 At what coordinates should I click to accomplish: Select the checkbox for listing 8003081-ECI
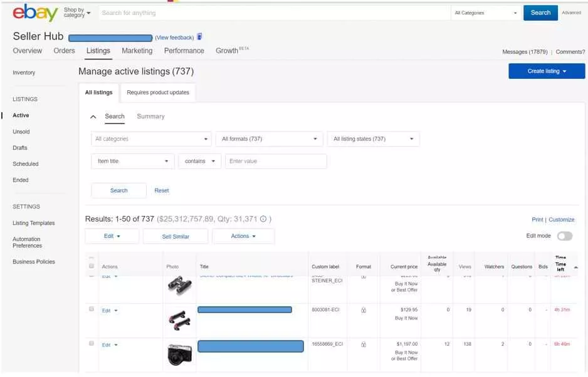coord(92,309)
